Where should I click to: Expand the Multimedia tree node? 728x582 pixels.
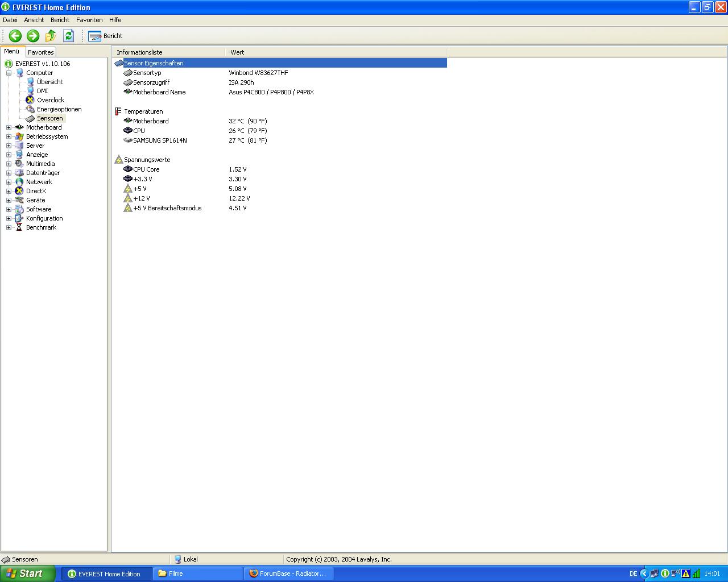[9, 164]
